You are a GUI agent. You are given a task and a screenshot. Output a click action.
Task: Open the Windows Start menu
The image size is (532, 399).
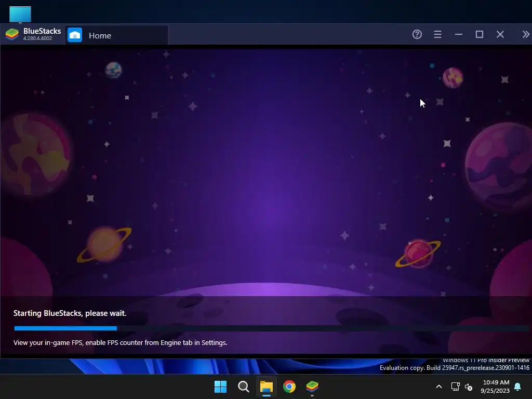(x=220, y=387)
